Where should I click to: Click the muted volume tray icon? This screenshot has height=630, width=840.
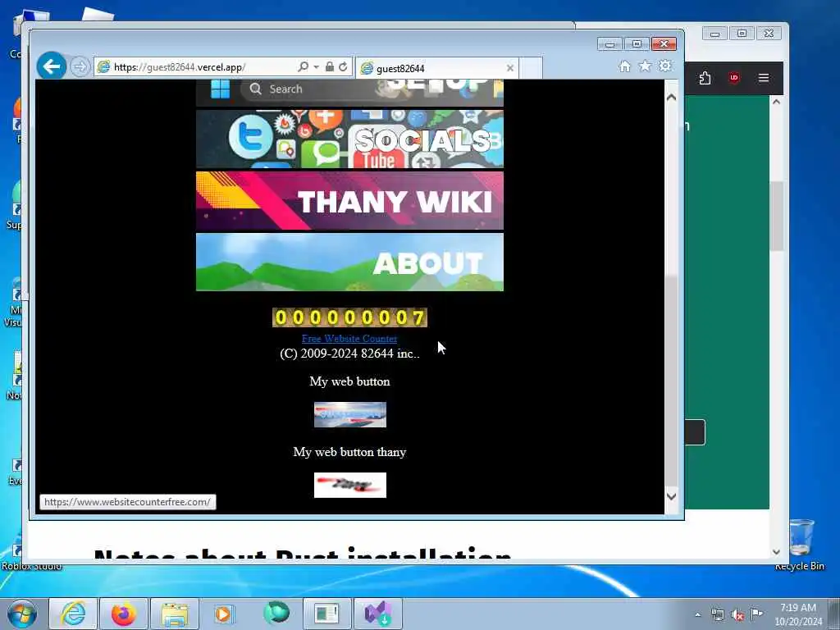tap(737, 615)
